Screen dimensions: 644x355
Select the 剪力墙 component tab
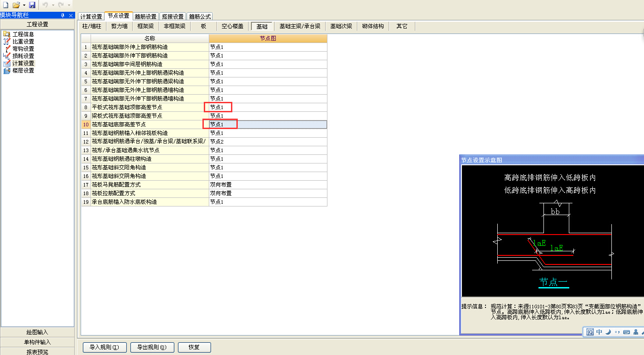coord(120,26)
